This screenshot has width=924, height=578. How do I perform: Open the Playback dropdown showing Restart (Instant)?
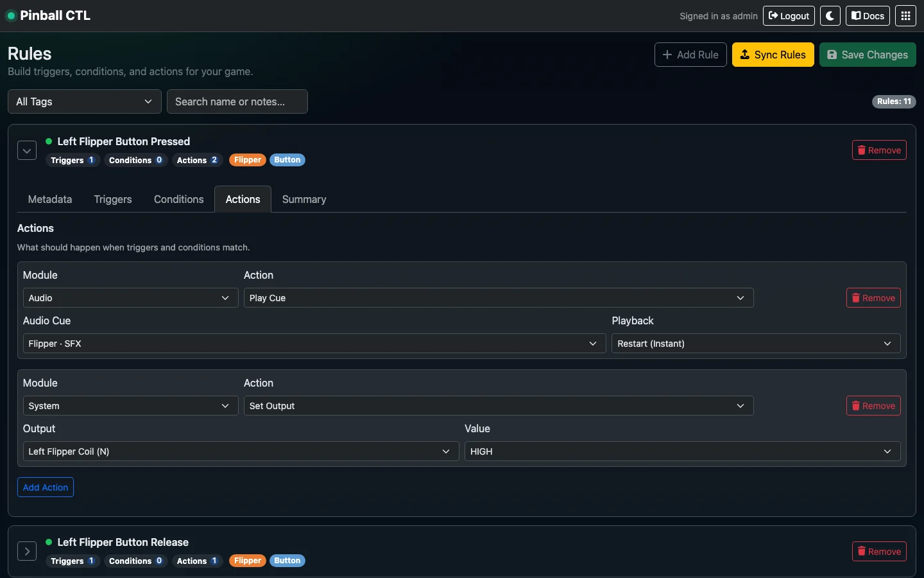755,344
